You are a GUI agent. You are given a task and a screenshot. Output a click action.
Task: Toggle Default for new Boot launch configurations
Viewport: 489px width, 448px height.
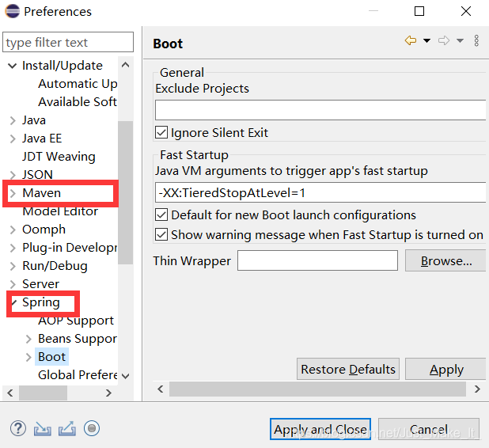[161, 215]
